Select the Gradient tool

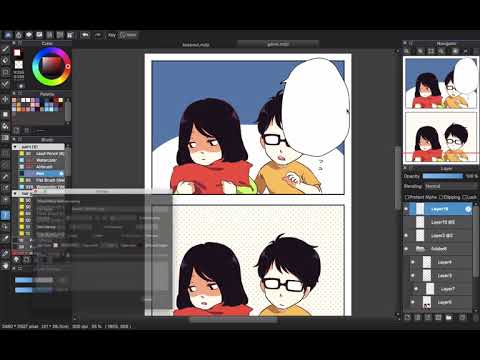5,138
